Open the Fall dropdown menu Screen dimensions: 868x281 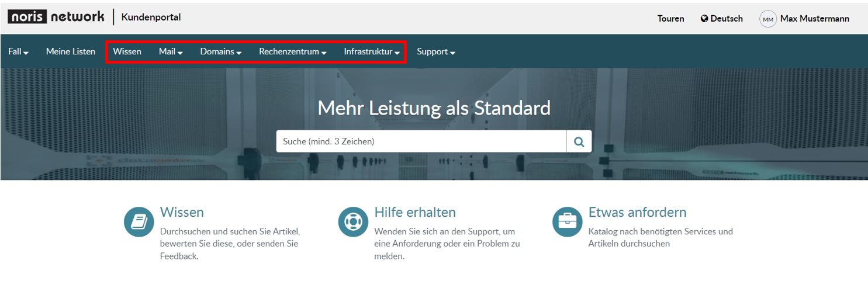[19, 51]
